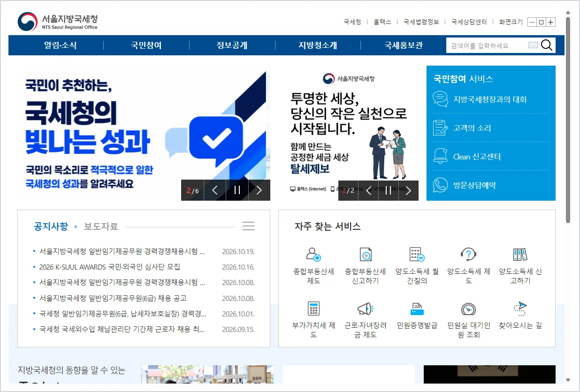Screen dimensions: 580x392
Task: Click the 탈세제보 promotional banner
Action: point(348,133)
